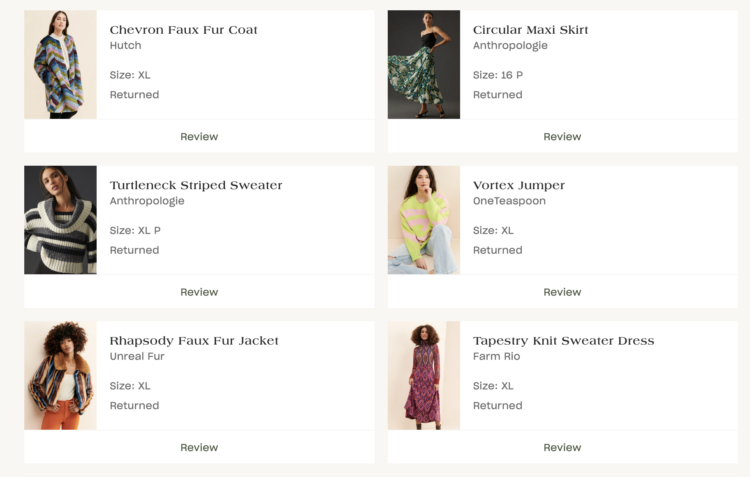View the Rhapsody Faux Fur Jacket image
Screen dimensions: 750x477
tap(60, 376)
